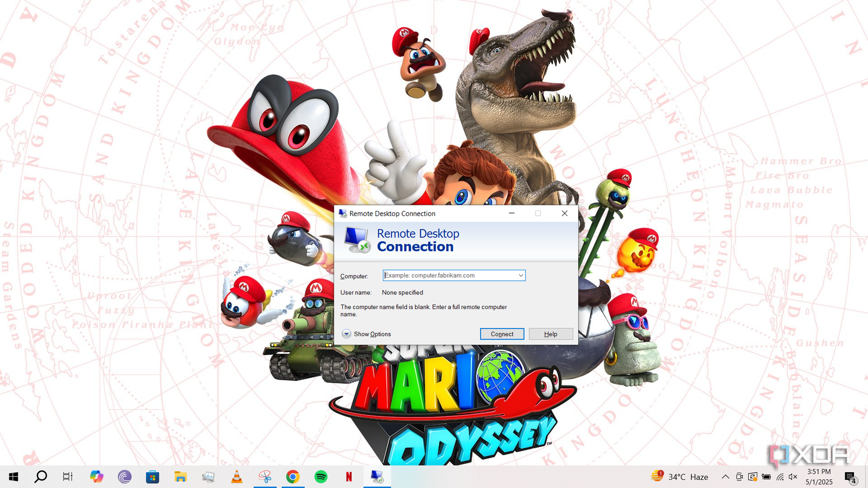Open File Explorer from taskbar
Viewport: 868px width, 488px height.
(180, 477)
